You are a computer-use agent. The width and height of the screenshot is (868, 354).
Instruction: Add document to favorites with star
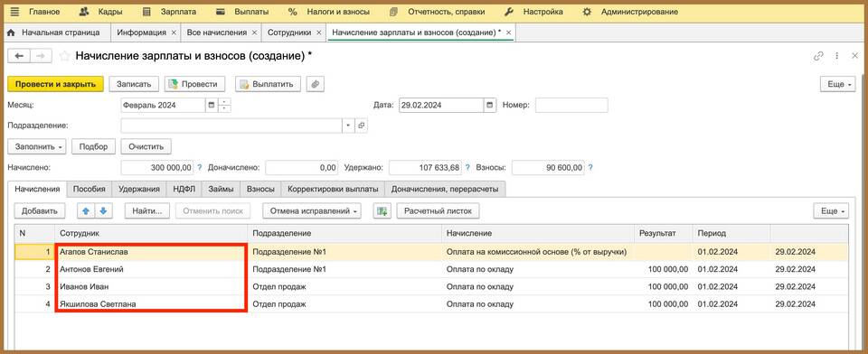(x=65, y=55)
